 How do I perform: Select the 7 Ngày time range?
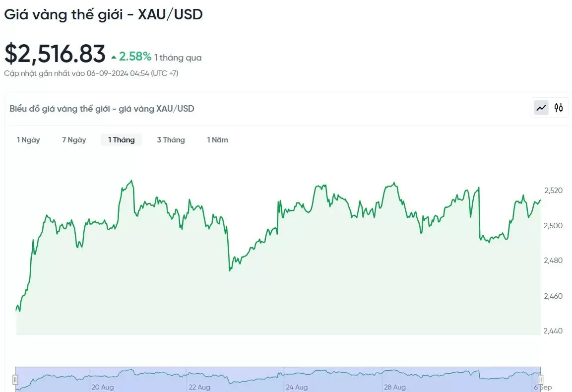(x=74, y=140)
